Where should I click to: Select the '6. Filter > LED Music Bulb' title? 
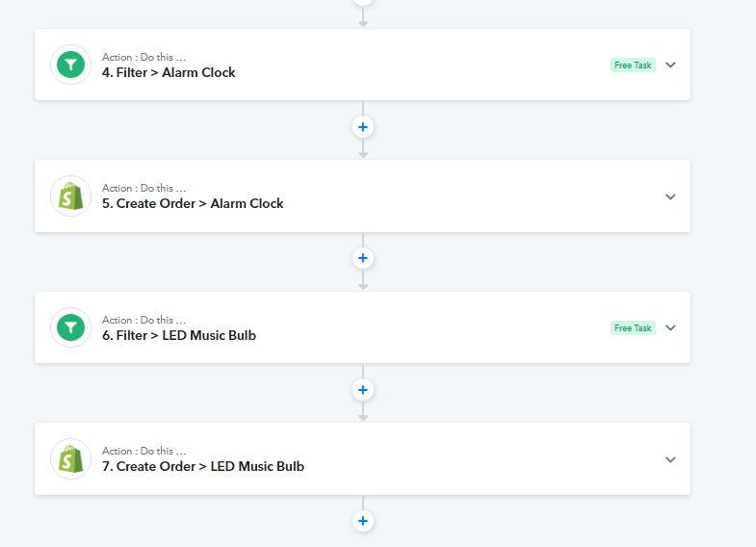pyautogui.click(x=179, y=335)
